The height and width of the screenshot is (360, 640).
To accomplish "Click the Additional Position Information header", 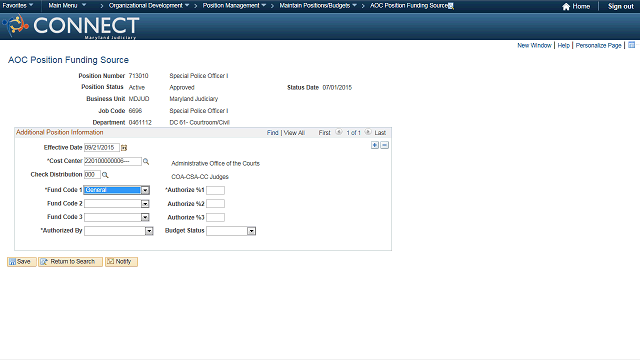I will click(x=60, y=132).
